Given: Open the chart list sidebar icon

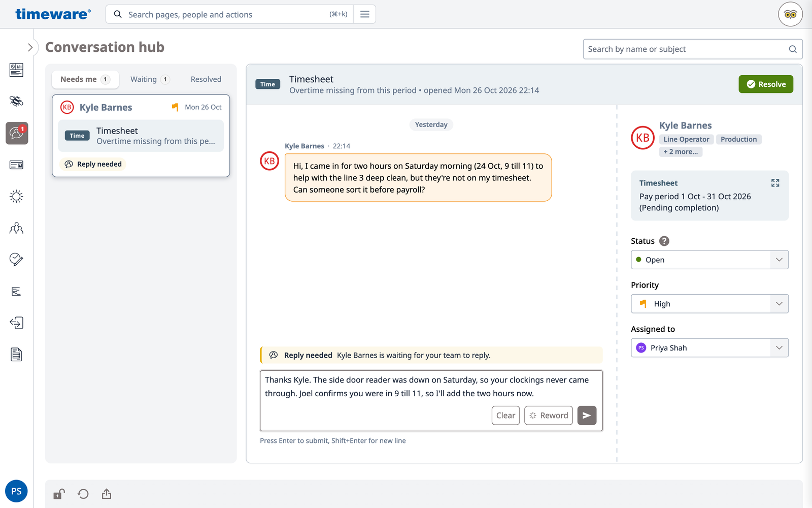Looking at the screenshot, I should click(16, 292).
